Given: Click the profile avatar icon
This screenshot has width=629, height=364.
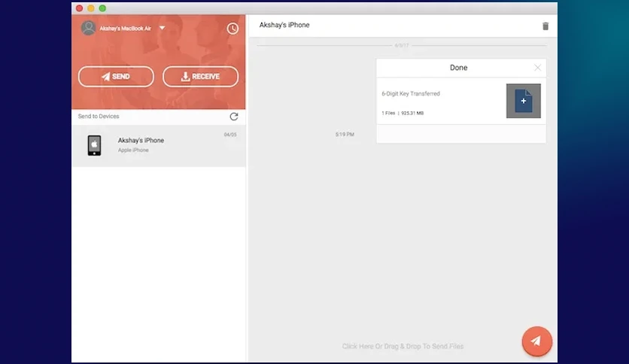Looking at the screenshot, I should point(88,28).
